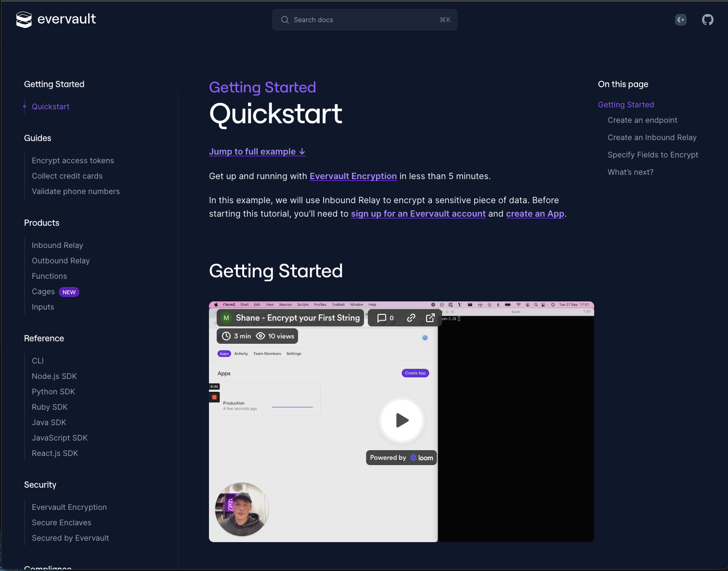Open Secure Enclaves page
Image resolution: width=728 pixels, height=571 pixels.
point(62,523)
